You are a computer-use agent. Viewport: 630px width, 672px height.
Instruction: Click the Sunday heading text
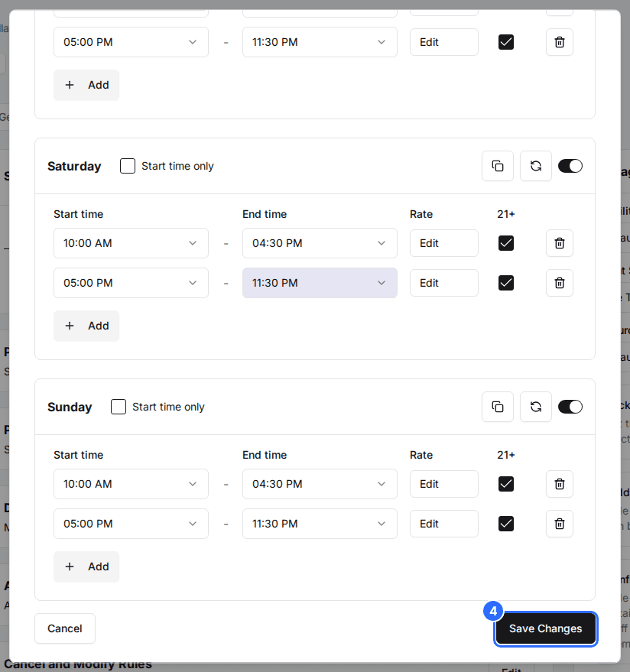point(70,407)
